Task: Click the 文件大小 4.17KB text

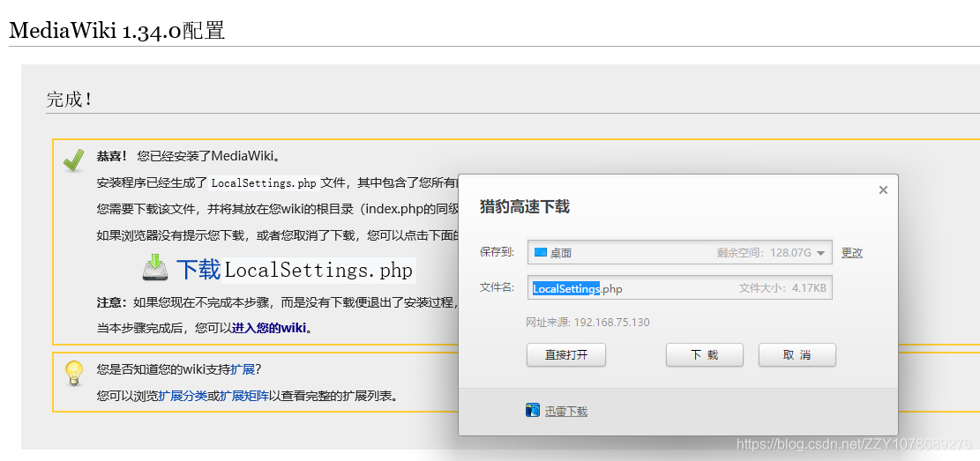Action: (x=782, y=288)
